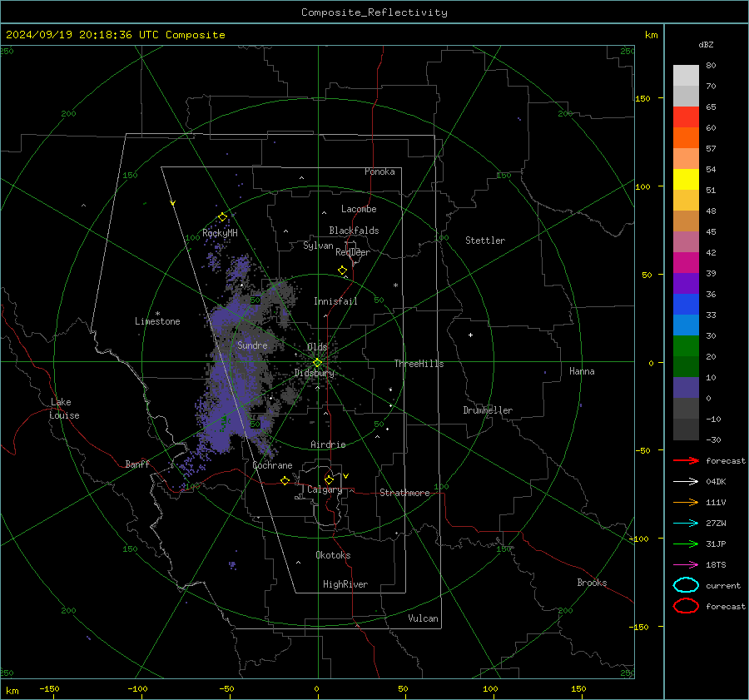Click the Sylvan label
This screenshot has height=700, width=749.
318,246
